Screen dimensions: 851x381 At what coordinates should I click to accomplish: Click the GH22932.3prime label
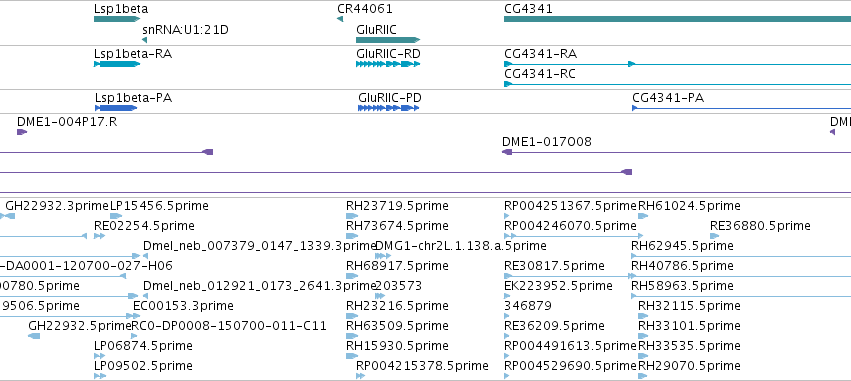click(58, 206)
